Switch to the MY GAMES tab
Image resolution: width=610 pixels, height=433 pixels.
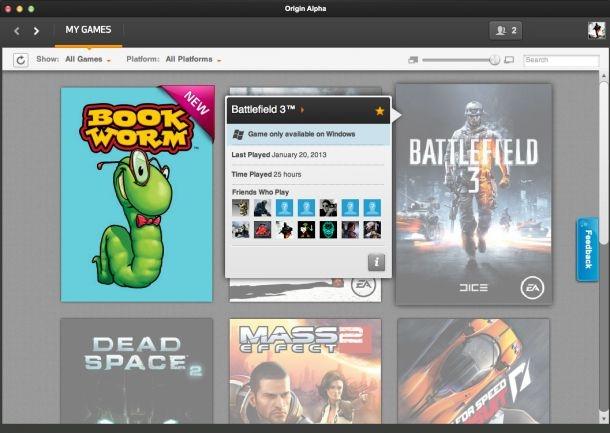pyautogui.click(x=88, y=30)
